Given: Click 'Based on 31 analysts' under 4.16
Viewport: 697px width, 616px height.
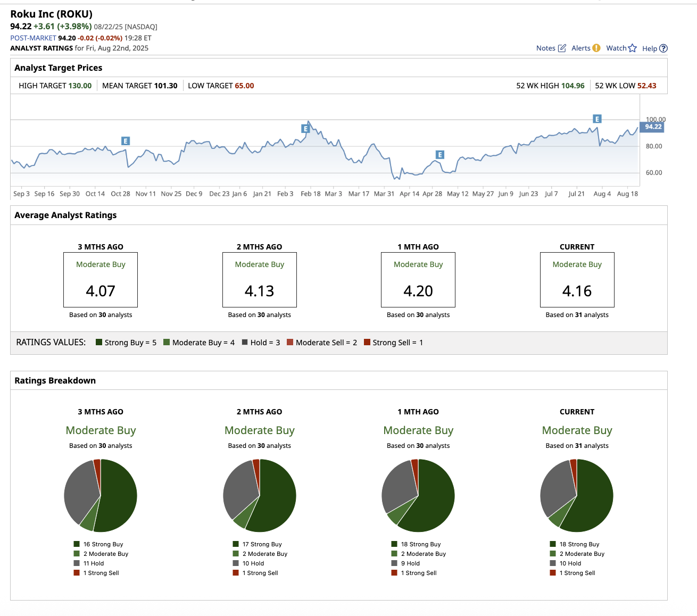Looking at the screenshot, I should click(577, 315).
